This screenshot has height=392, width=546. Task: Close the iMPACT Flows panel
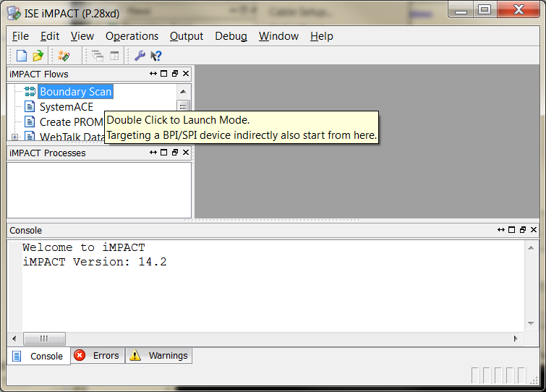[186, 74]
